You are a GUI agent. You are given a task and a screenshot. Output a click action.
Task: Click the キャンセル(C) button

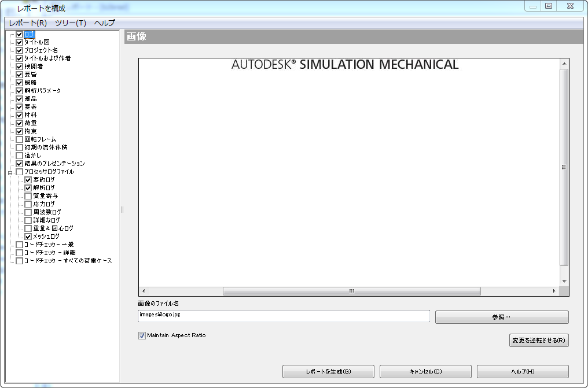click(x=425, y=372)
